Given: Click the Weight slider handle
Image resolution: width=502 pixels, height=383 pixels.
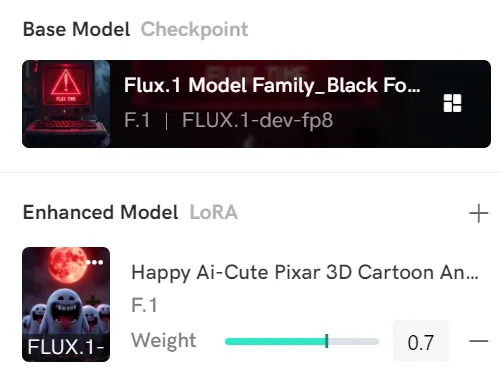Looking at the screenshot, I should [327, 341].
